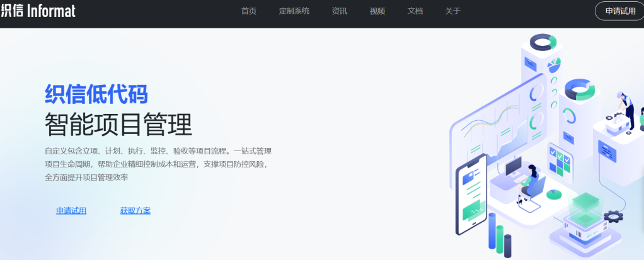This screenshot has width=644, height=260.
Task: Select 资讯 in the navigation bar
Action: click(340, 11)
